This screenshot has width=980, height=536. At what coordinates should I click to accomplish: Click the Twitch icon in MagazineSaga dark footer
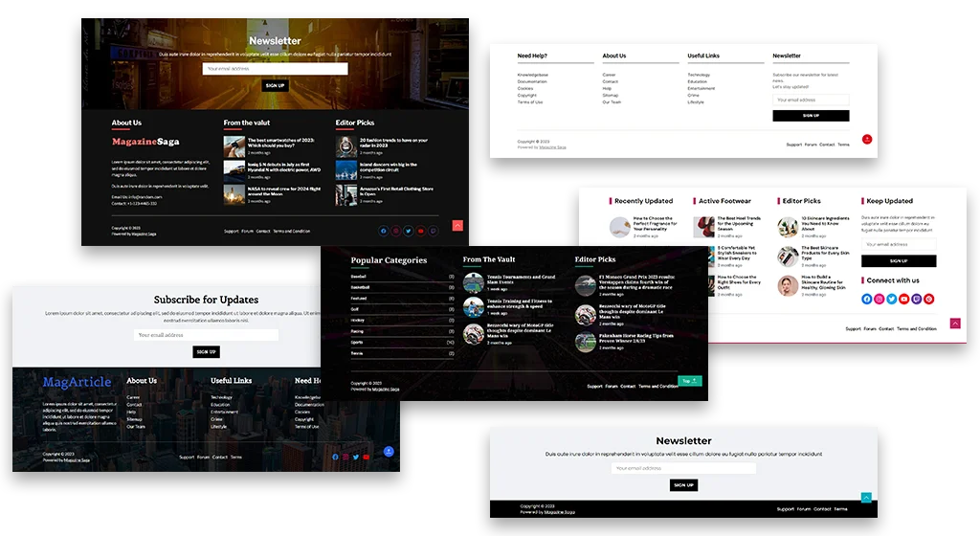pos(433,231)
